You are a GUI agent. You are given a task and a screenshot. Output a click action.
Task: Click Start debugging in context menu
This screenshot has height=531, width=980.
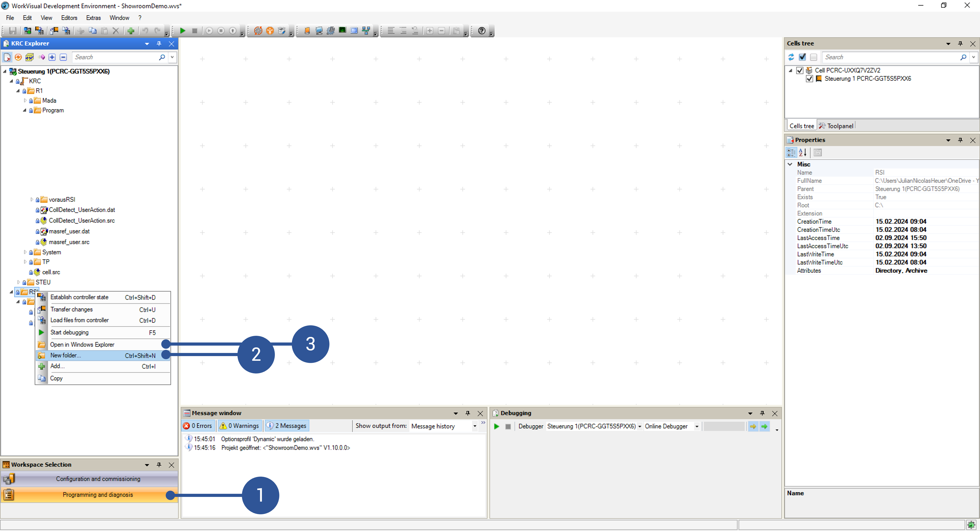click(x=103, y=333)
